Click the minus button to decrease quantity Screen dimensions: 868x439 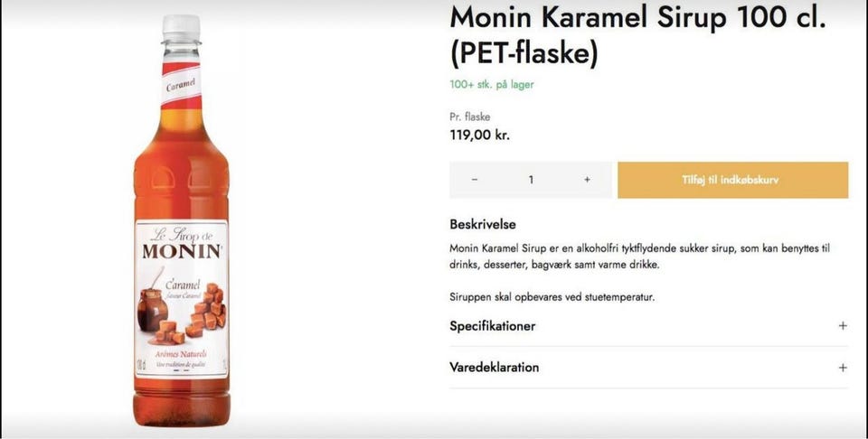pyautogui.click(x=475, y=180)
